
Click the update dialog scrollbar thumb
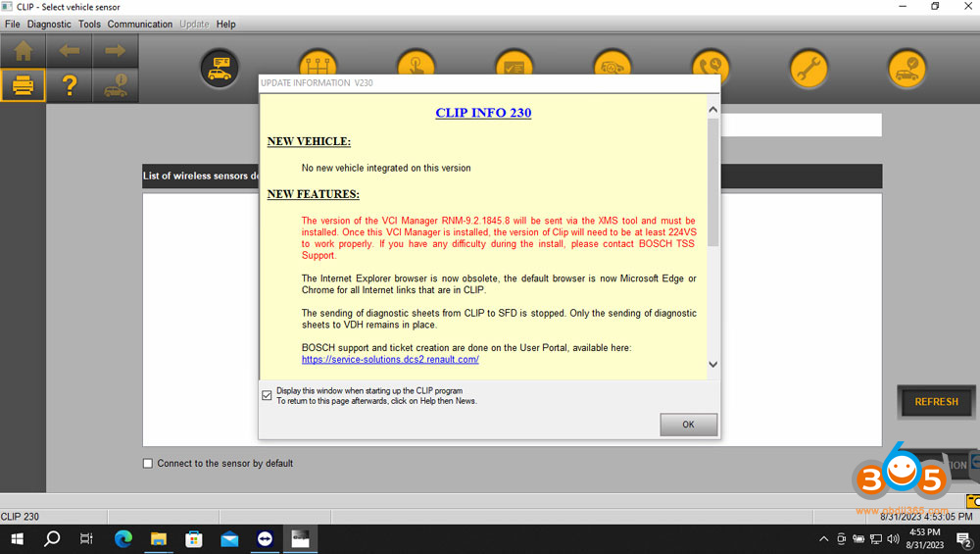pyautogui.click(x=713, y=181)
